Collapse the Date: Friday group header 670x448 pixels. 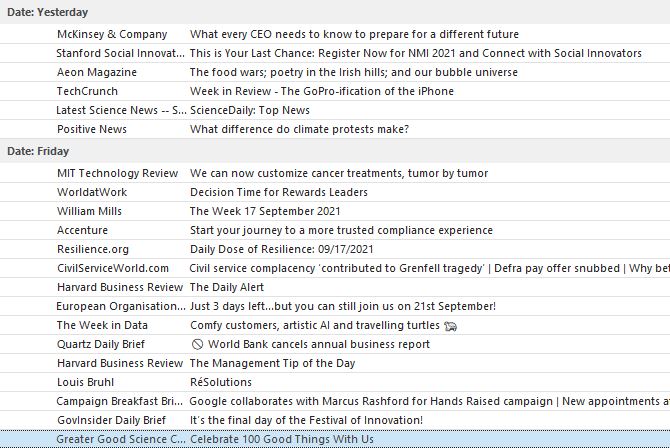(38, 151)
